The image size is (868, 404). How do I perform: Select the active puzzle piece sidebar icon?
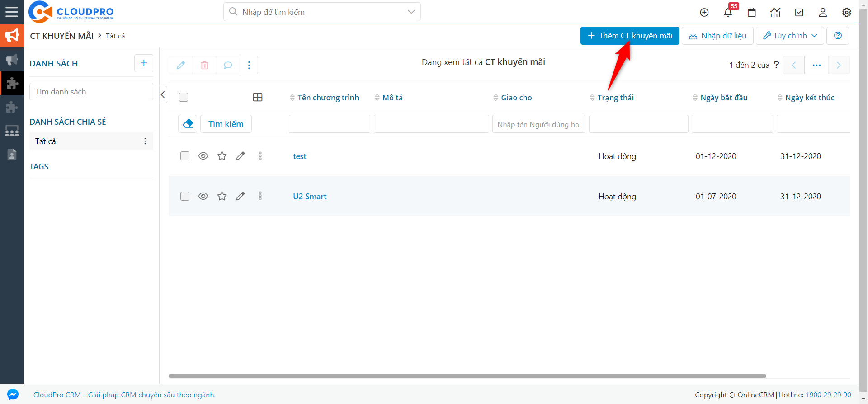[x=12, y=83]
